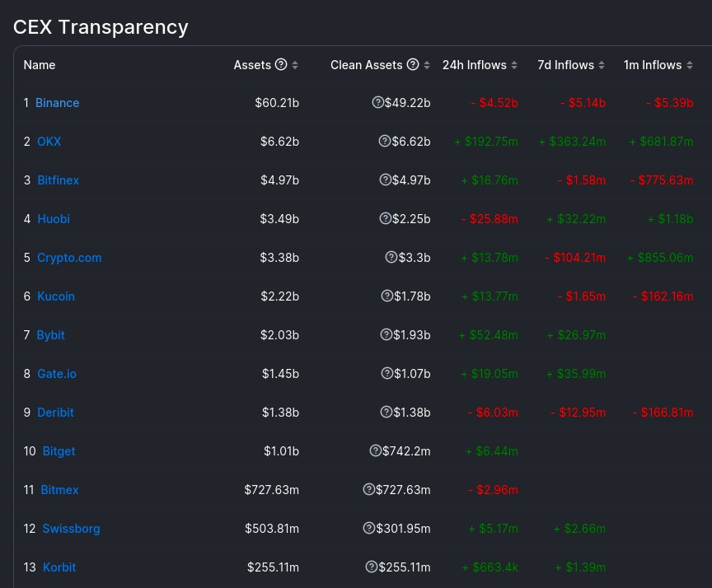
Task: Sort by Assets column arrows
Action: (x=295, y=65)
